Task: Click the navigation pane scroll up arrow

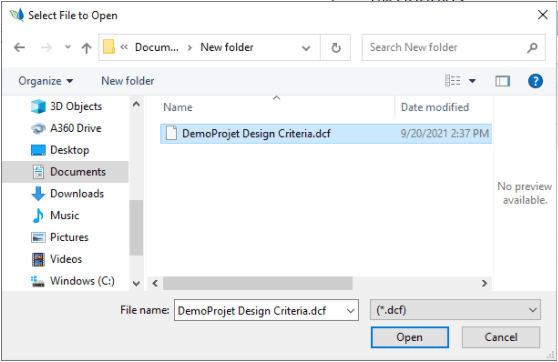Action: click(x=136, y=104)
